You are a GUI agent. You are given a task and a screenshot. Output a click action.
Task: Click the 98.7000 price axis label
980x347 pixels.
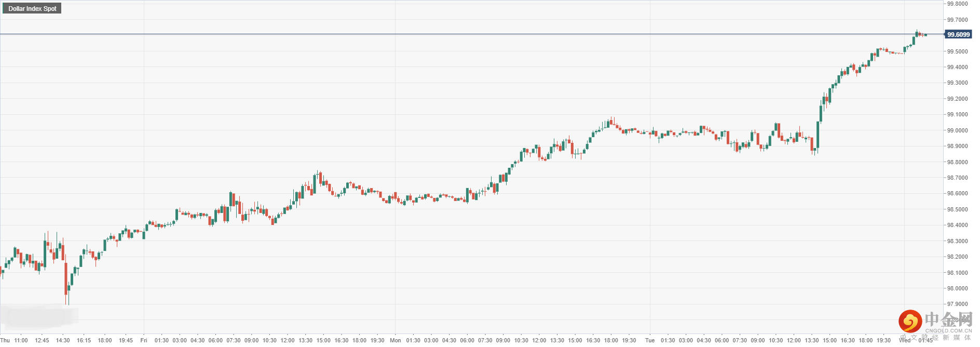957,178
